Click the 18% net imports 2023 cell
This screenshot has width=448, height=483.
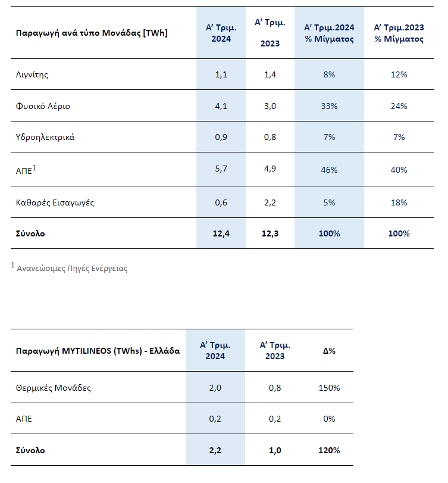click(x=399, y=202)
